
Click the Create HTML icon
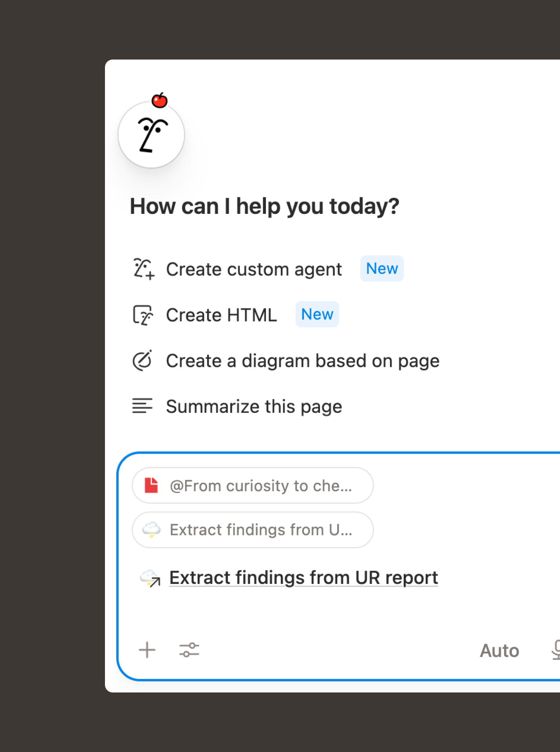pyautogui.click(x=143, y=315)
